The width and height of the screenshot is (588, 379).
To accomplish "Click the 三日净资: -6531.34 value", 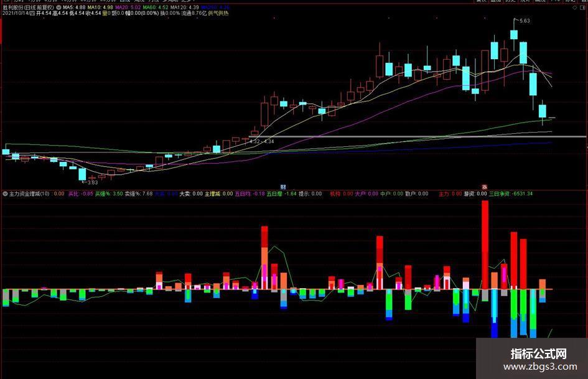I will (x=511, y=194).
